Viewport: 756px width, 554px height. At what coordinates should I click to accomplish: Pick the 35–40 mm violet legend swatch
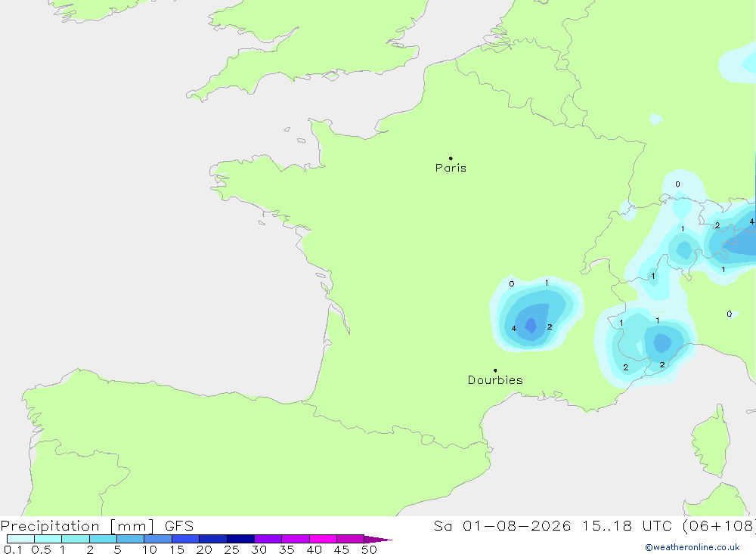click(x=296, y=539)
